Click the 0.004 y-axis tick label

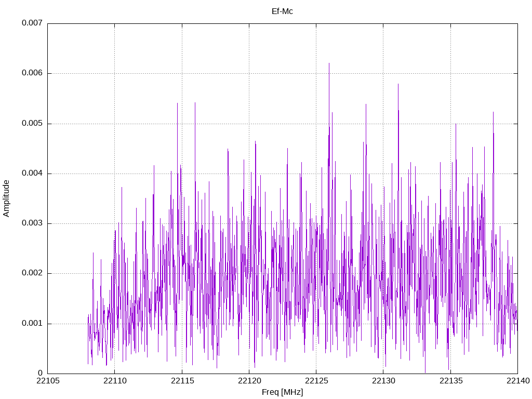click(32, 173)
